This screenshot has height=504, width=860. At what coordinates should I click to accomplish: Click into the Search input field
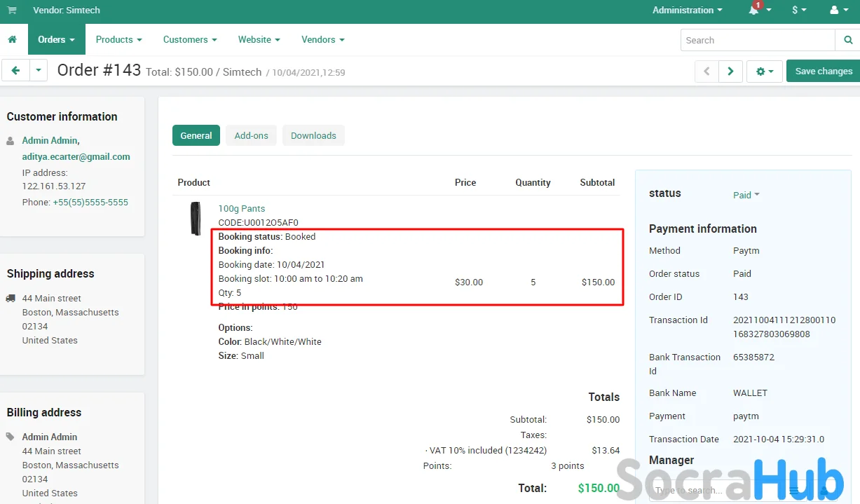click(x=757, y=41)
